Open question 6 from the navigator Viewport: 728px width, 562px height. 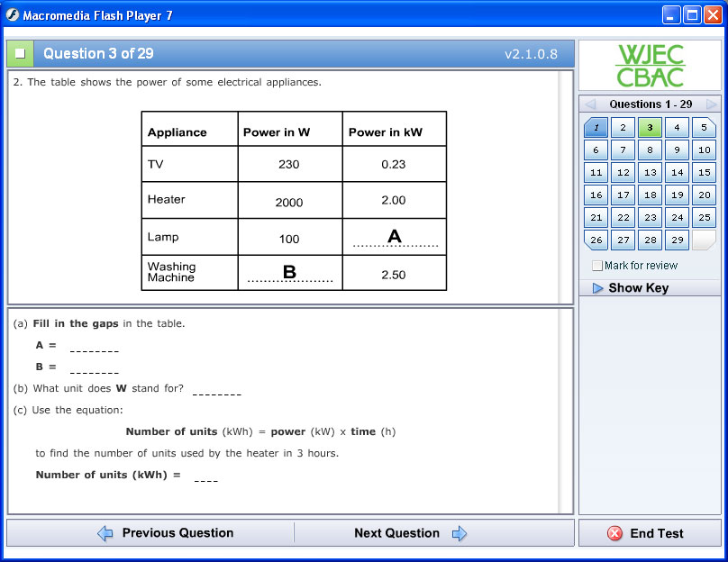click(596, 150)
